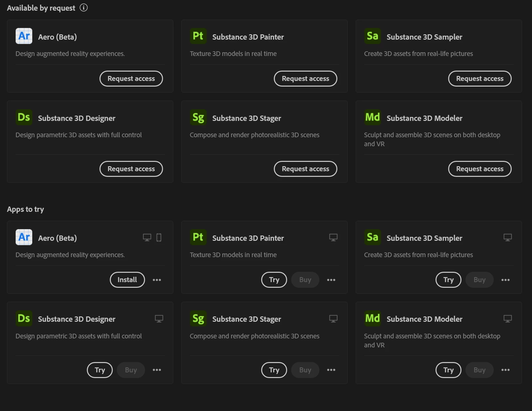Click Buy for Substance 3D Stager
This screenshot has width=532, height=411.
[x=305, y=370]
